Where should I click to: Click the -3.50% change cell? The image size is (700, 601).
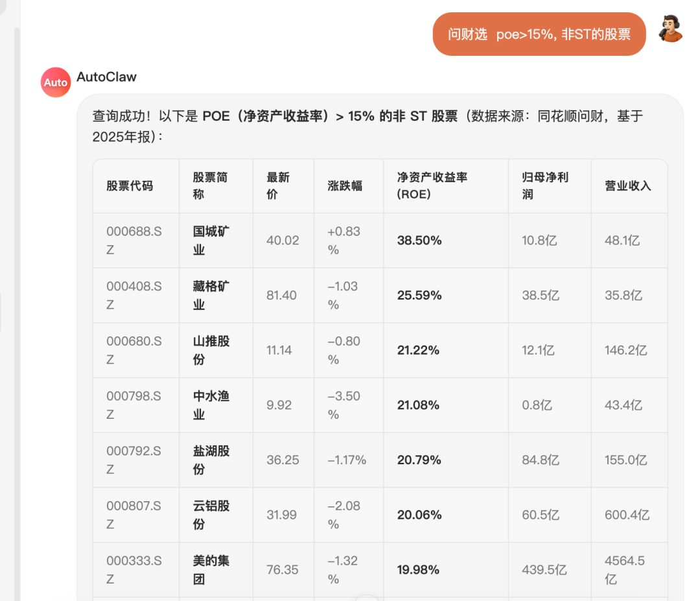[344, 405]
